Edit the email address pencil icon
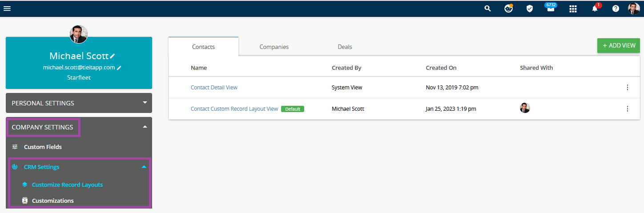The image size is (644, 213). [x=119, y=68]
